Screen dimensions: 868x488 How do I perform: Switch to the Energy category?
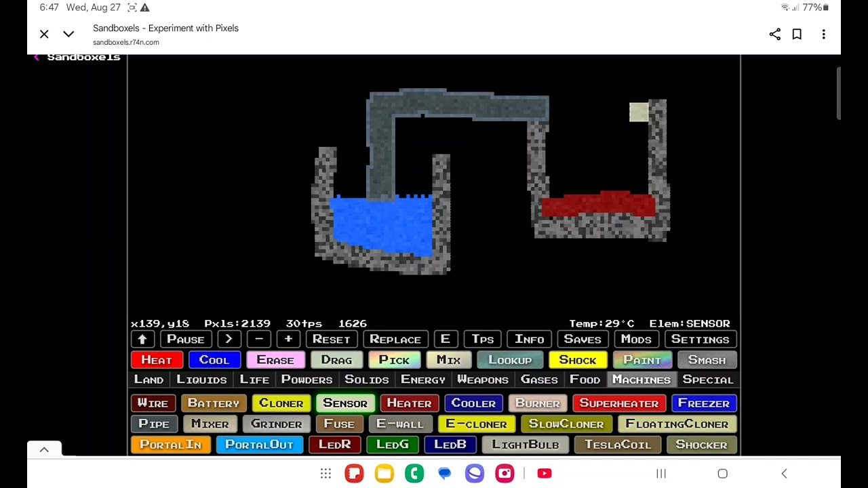[423, 380]
